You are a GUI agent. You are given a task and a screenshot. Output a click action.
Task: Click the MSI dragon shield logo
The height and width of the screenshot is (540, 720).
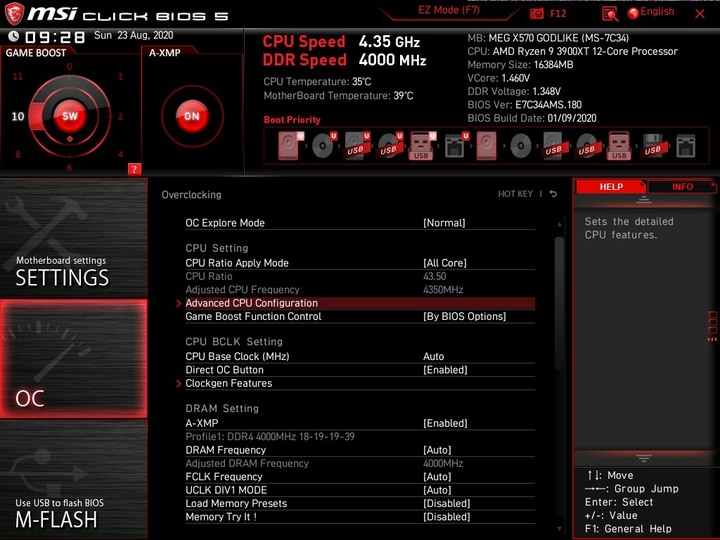(14, 14)
